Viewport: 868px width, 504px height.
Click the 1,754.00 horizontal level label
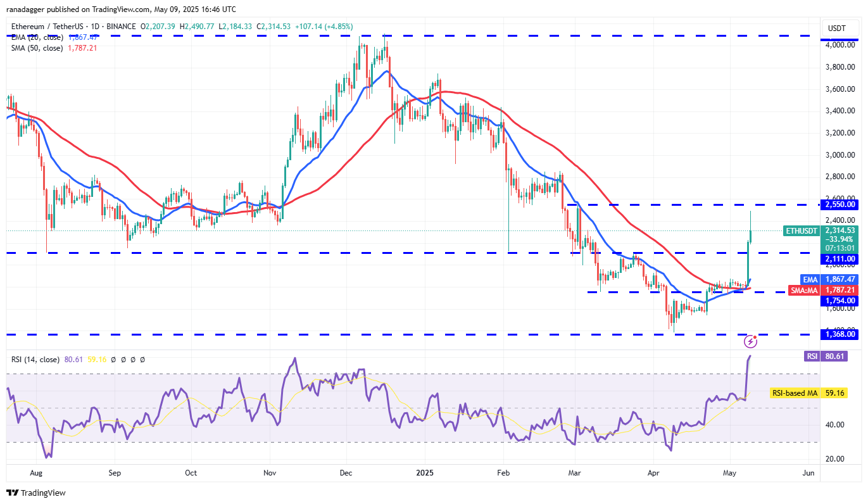click(839, 301)
